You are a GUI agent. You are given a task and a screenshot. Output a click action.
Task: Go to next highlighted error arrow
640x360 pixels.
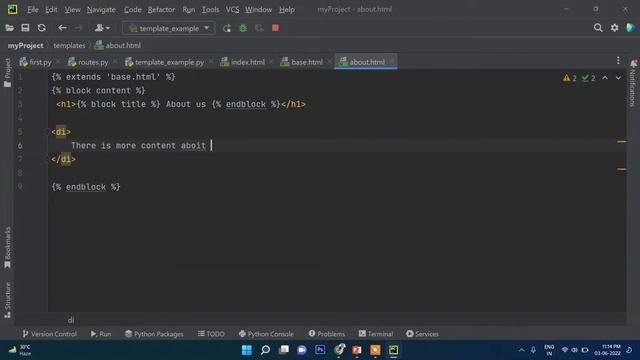pos(619,78)
